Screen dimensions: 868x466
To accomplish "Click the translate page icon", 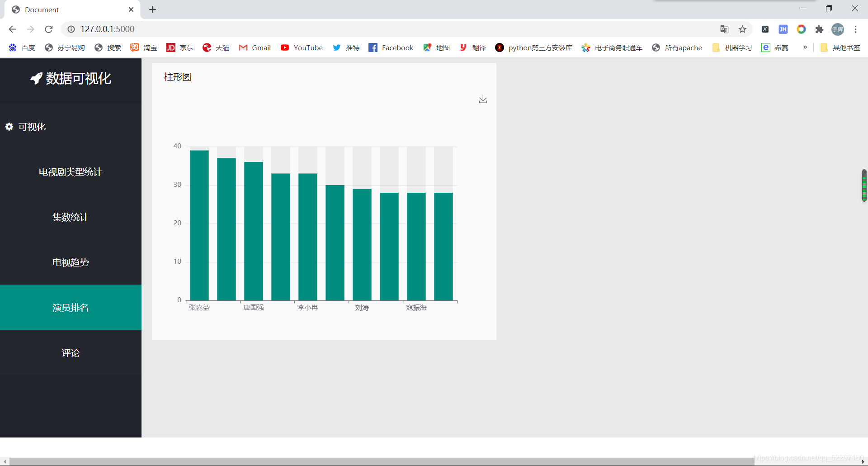I will coord(724,29).
